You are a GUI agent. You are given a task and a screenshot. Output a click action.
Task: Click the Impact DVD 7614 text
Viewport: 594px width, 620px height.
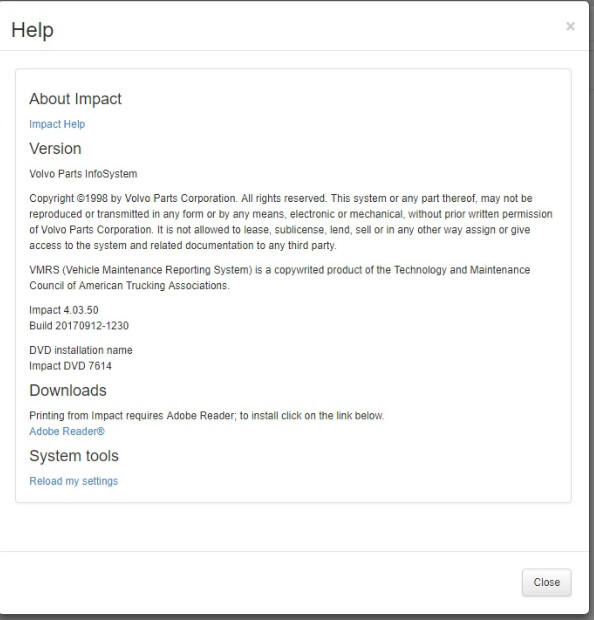pyautogui.click(x=70, y=366)
